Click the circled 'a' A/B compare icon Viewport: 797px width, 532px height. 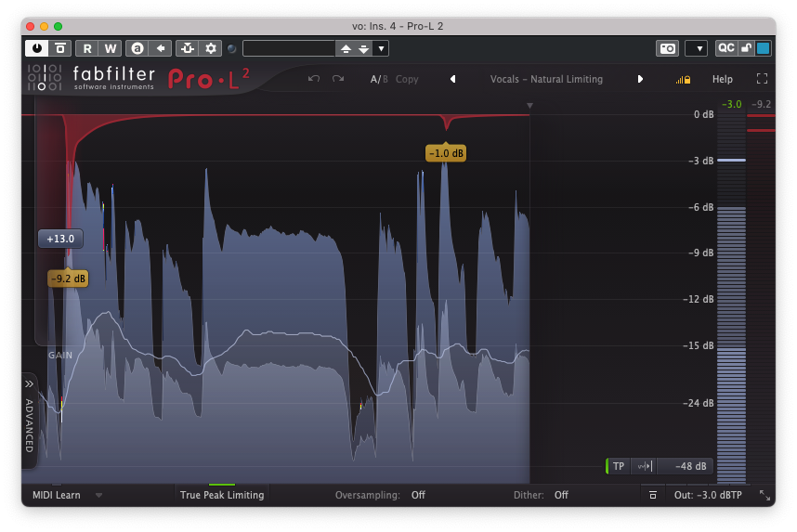[137, 48]
